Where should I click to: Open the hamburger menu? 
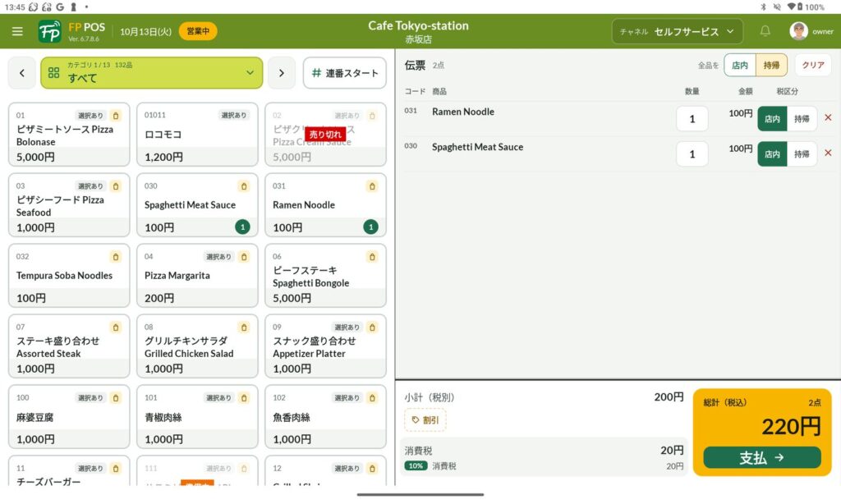tap(17, 31)
